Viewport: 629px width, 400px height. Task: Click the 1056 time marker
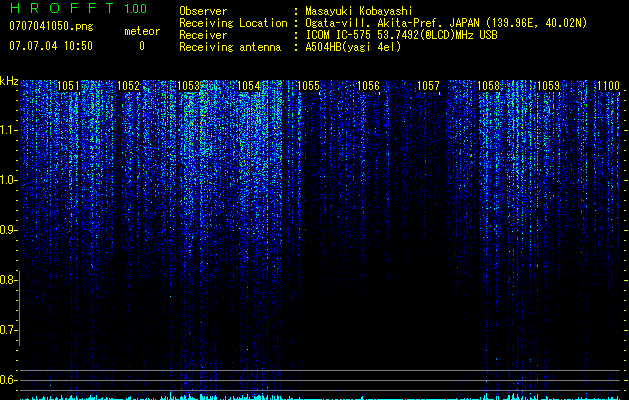click(x=368, y=86)
